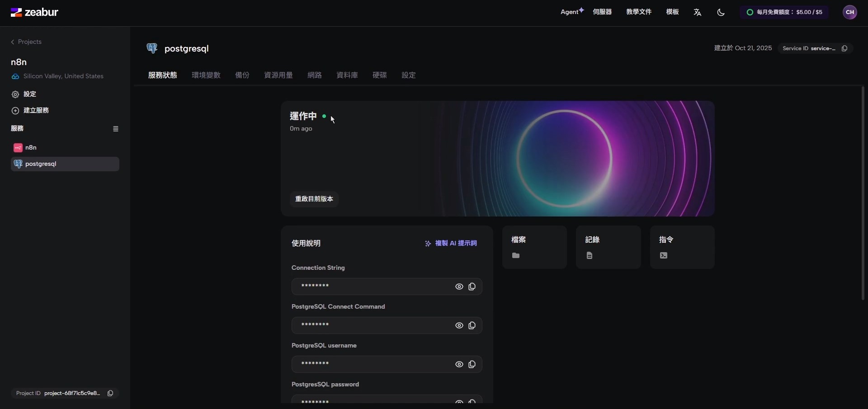The height and width of the screenshot is (409, 868).
Task: Open the 記錄 logs panel
Action: point(608,247)
